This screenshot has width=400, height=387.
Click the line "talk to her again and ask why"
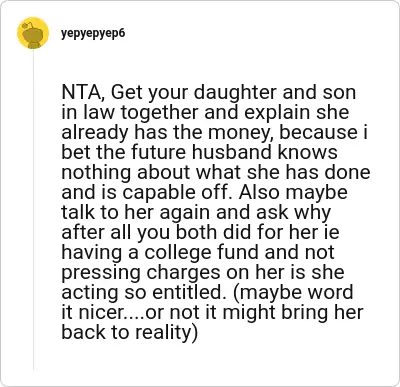[x=196, y=213]
